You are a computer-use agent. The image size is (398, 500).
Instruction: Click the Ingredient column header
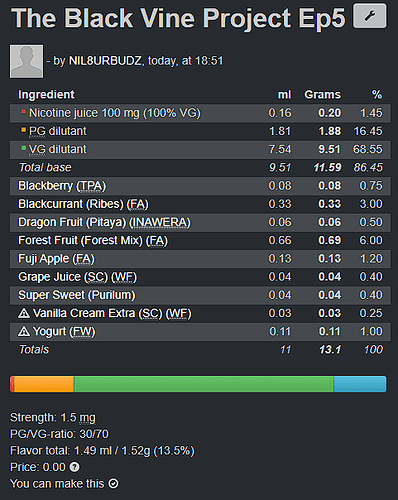tap(46, 95)
